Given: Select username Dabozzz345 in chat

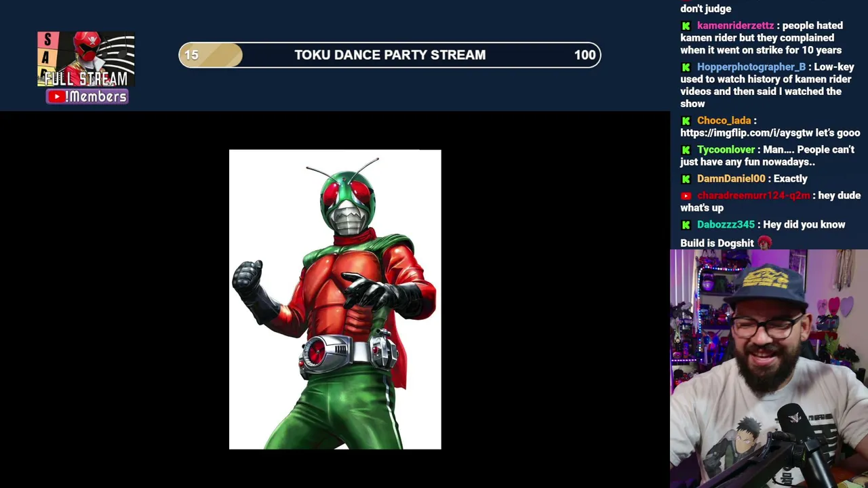Looking at the screenshot, I should 726,225.
